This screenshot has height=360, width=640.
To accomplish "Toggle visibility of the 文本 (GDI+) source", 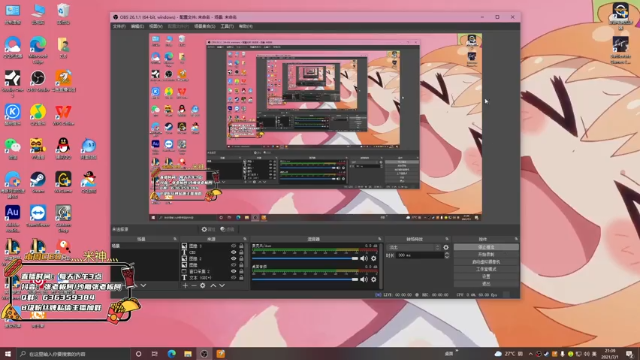I will point(233,278).
